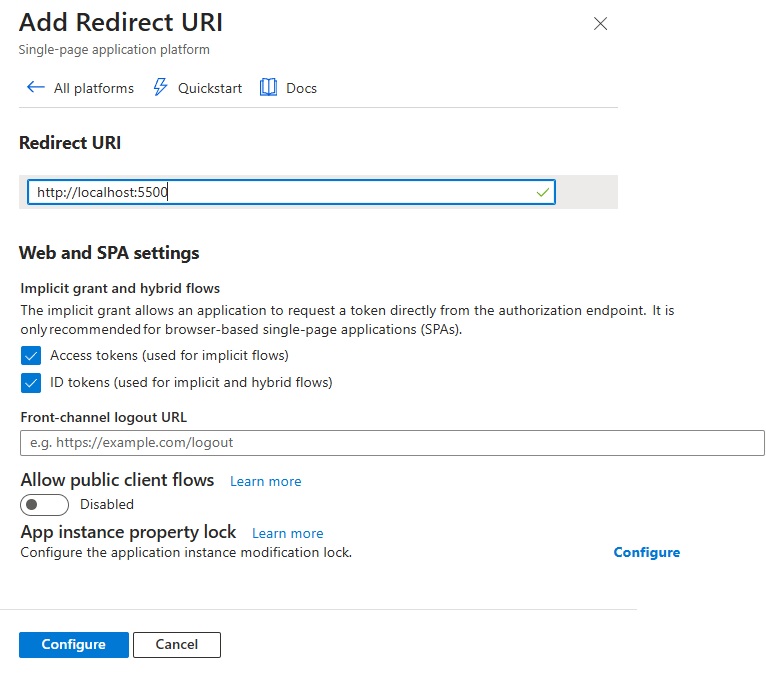Click the Docs book icon
This screenshot has height=675, width=766.
pyautogui.click(x=268, y=88)
